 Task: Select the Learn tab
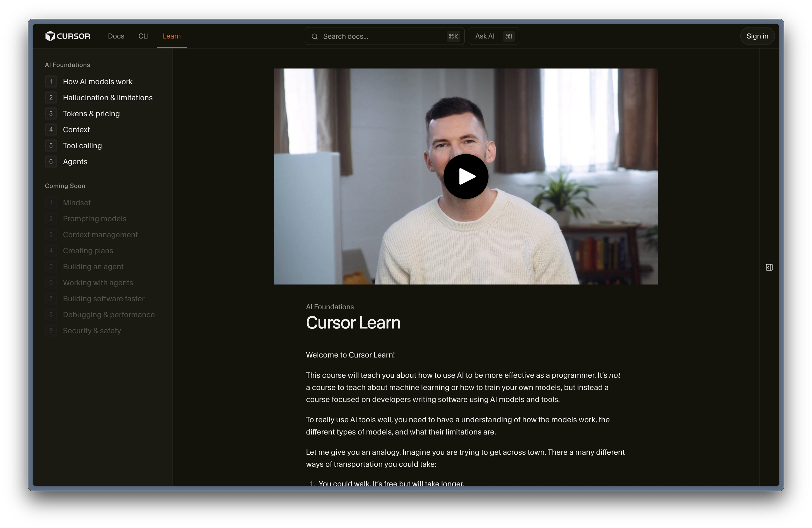(x=171, y=36)
